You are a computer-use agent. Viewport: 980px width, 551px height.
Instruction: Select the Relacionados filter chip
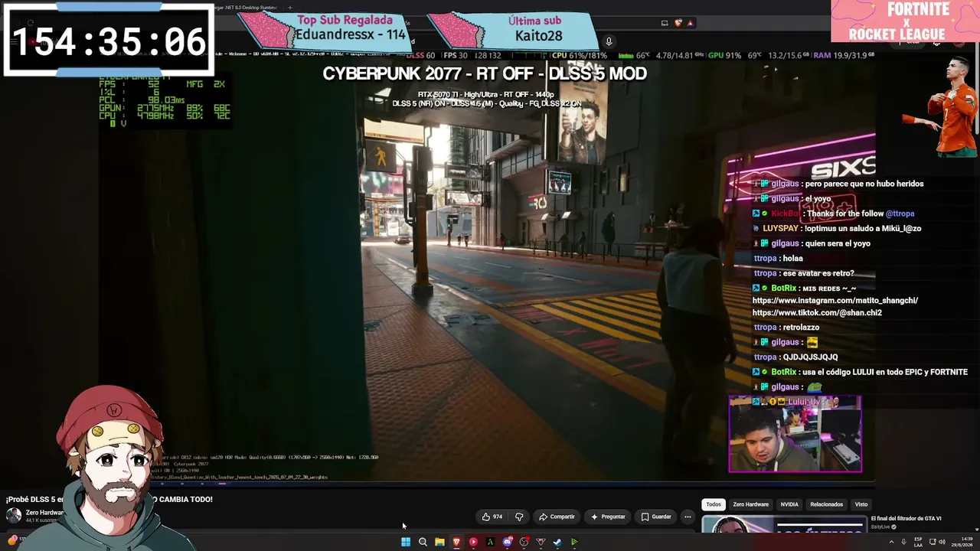[x=827, y=504]
